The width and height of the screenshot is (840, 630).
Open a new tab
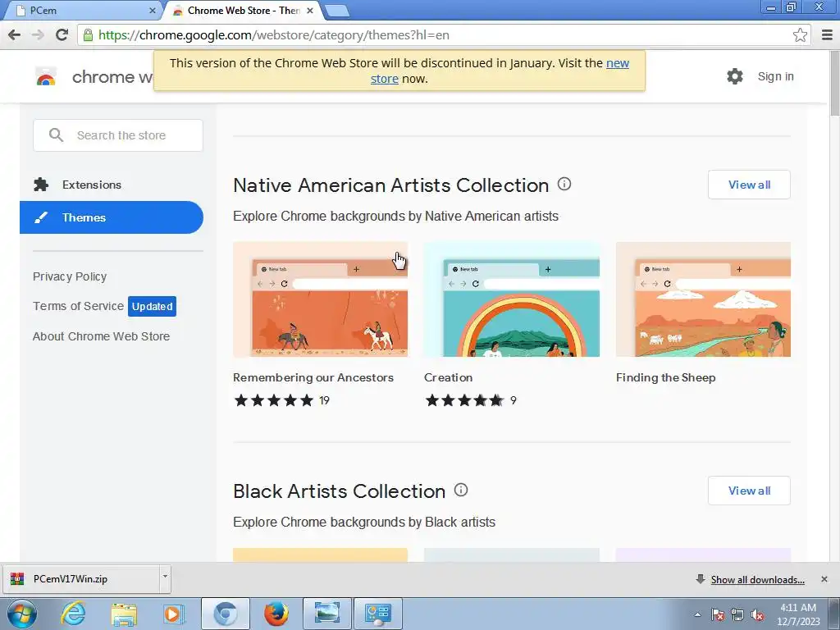[x=336, y=10]
